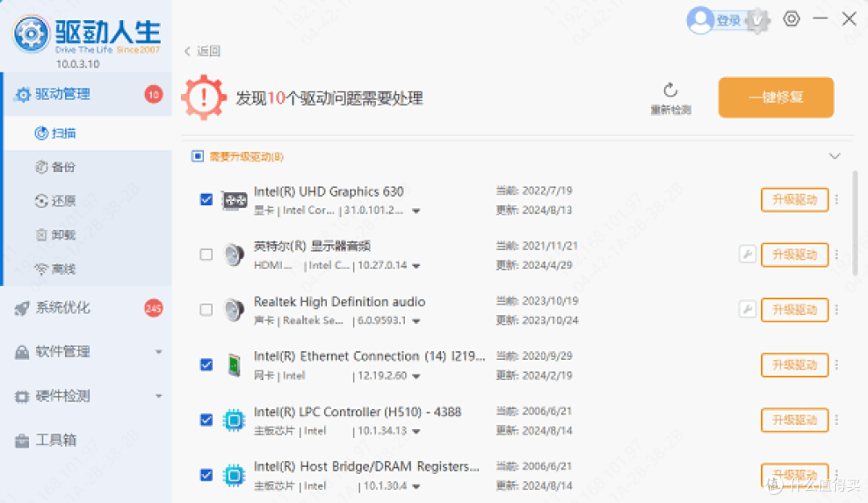Viewport: 868px width, 503px height.
Task: Toggle the 需要升级驱动(8) select-all checkbox
Action: tap(198, 156)
